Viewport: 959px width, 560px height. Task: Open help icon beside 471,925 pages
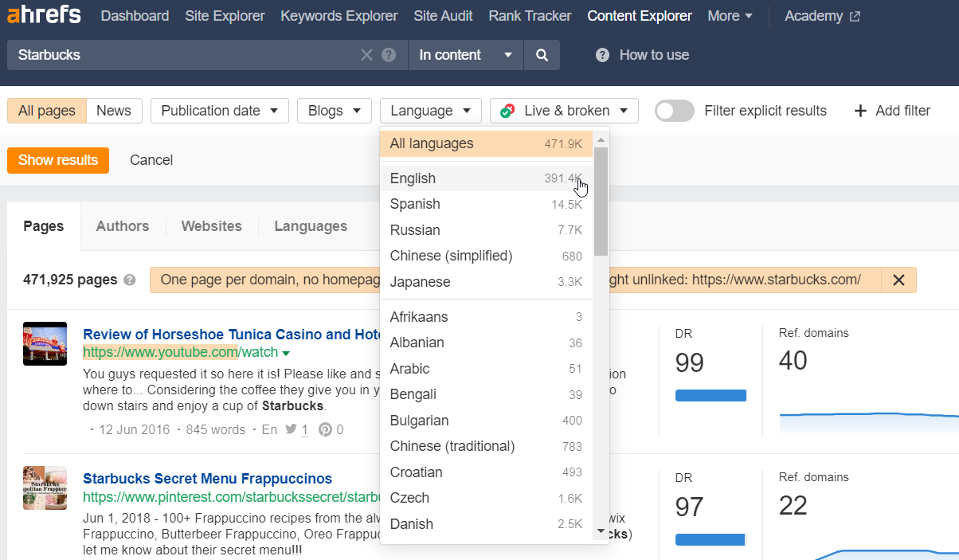point(130,280)
